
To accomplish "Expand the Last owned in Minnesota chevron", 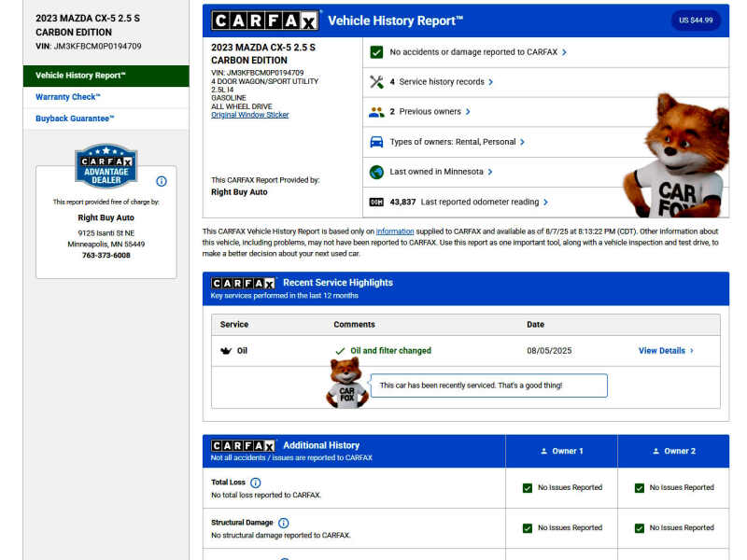I will (x=490, y=172).
